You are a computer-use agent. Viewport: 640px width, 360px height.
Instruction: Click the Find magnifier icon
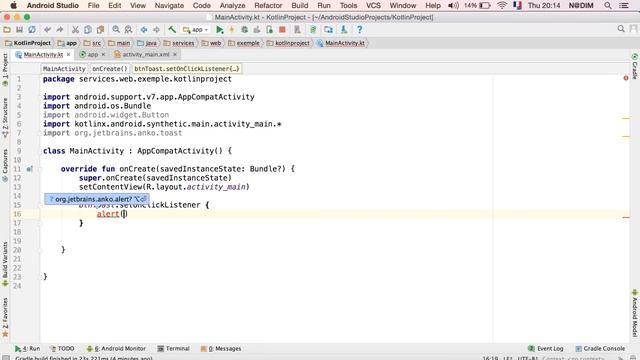tap(116, 29)
